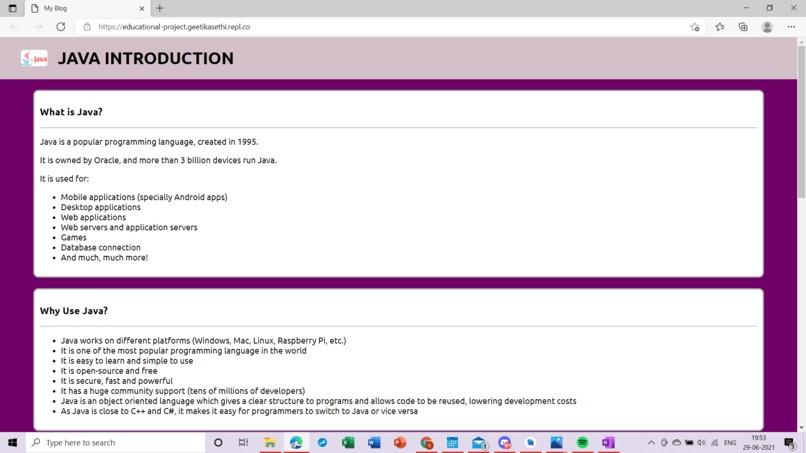This screenshot has height=453, width=806.
Task: Open the Favorites list icon
Action: click(x=720, y=27)
